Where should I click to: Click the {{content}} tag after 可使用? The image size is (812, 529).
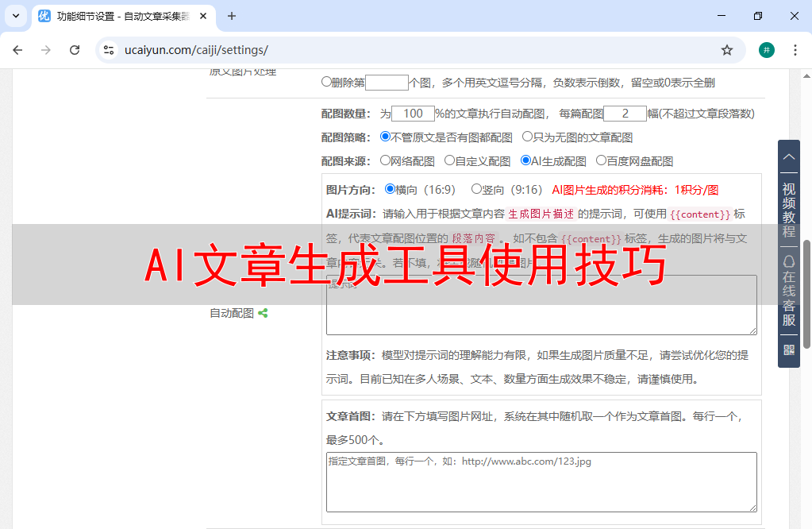700,214
